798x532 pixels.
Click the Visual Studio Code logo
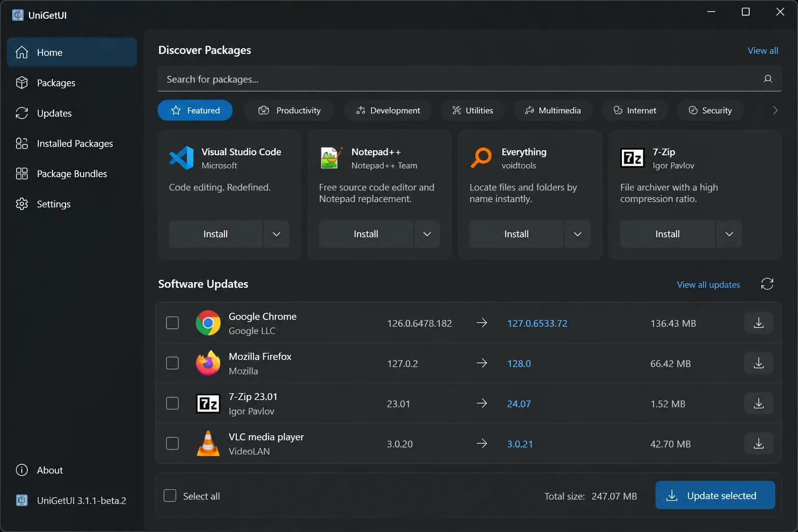click(x=181, y=158)
